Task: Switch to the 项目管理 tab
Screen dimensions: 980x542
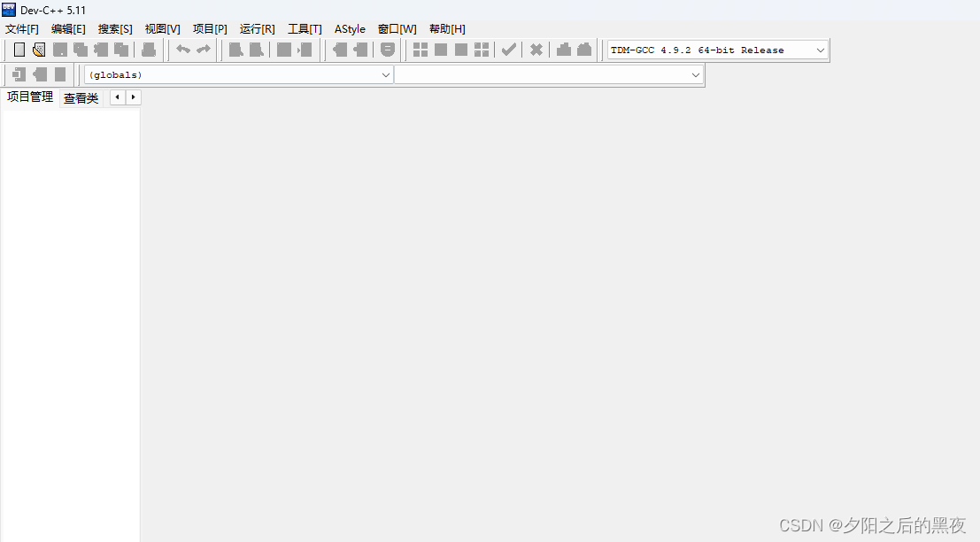Action: point(30,97)
